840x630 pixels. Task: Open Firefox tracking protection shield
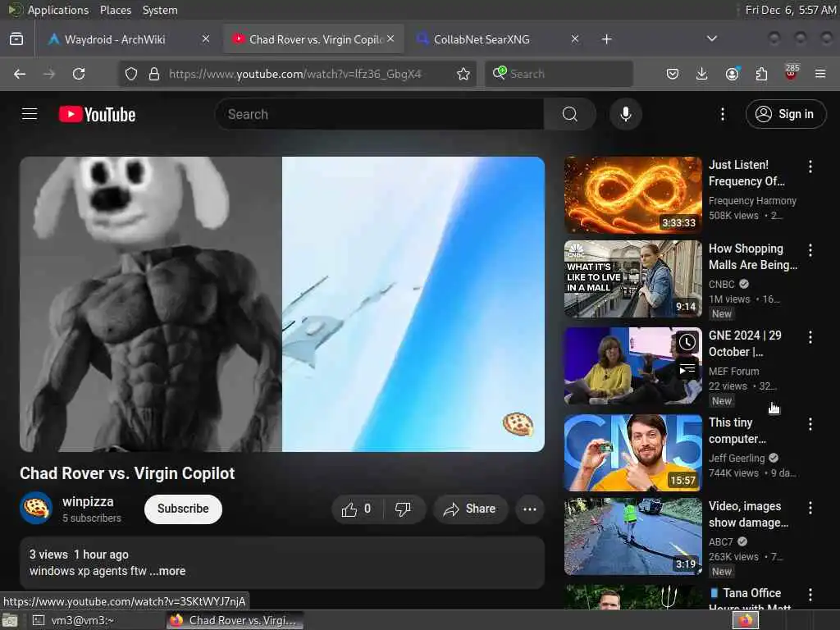tap(131, 74)
